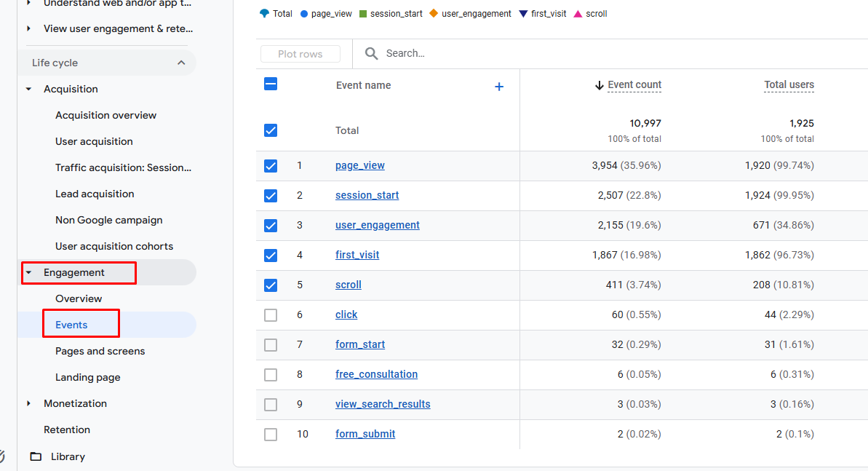The height and width of the screenshot is (471, 868).
Task: Open the click event link
Action: (346, 314)
